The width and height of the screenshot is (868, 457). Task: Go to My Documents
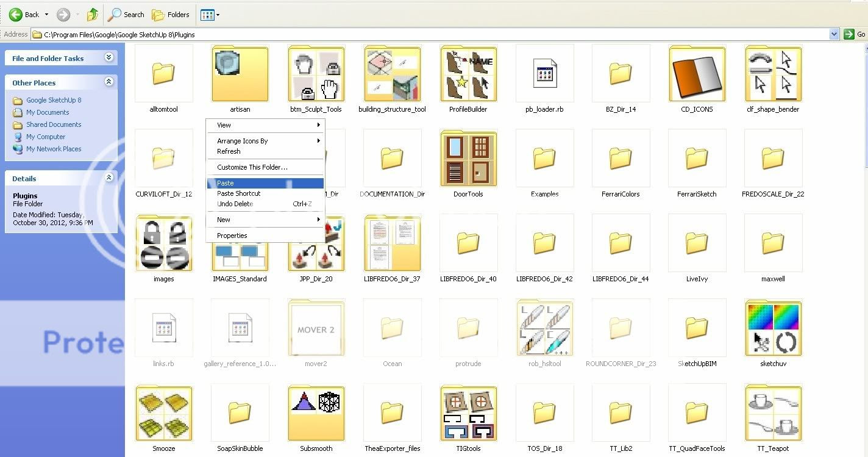coord(48,112)
